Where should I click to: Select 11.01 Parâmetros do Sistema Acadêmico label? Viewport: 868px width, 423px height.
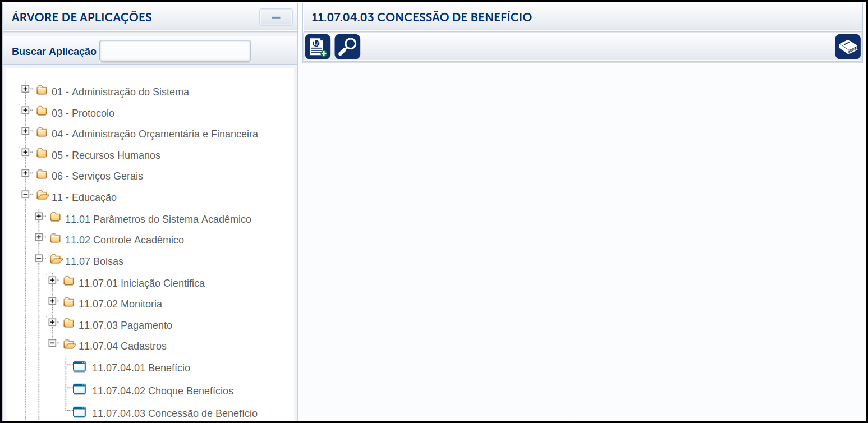pyautogui.click(x=158, y=219)
